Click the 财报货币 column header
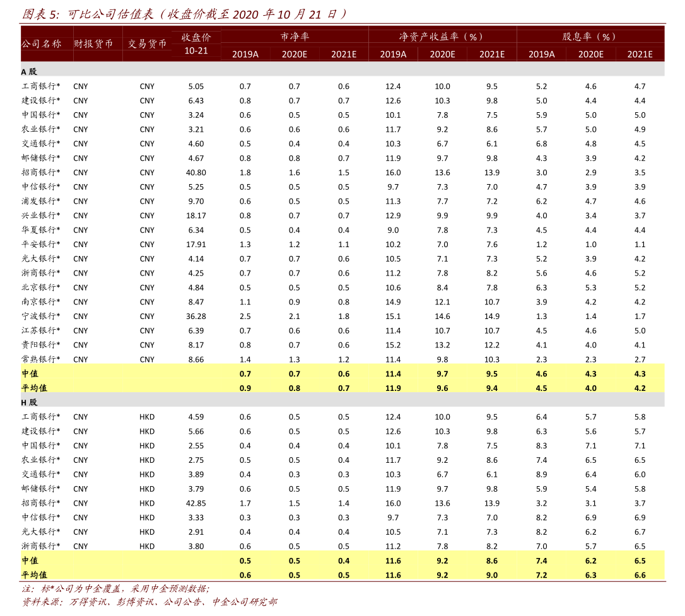Viewport: 685px width, 616px height. (x=93, y=44)
